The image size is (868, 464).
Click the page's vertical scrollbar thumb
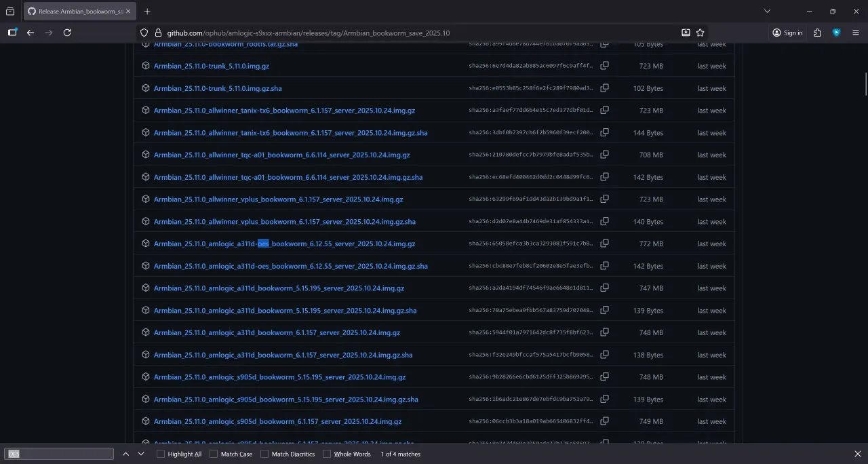(x=865, y=84)
